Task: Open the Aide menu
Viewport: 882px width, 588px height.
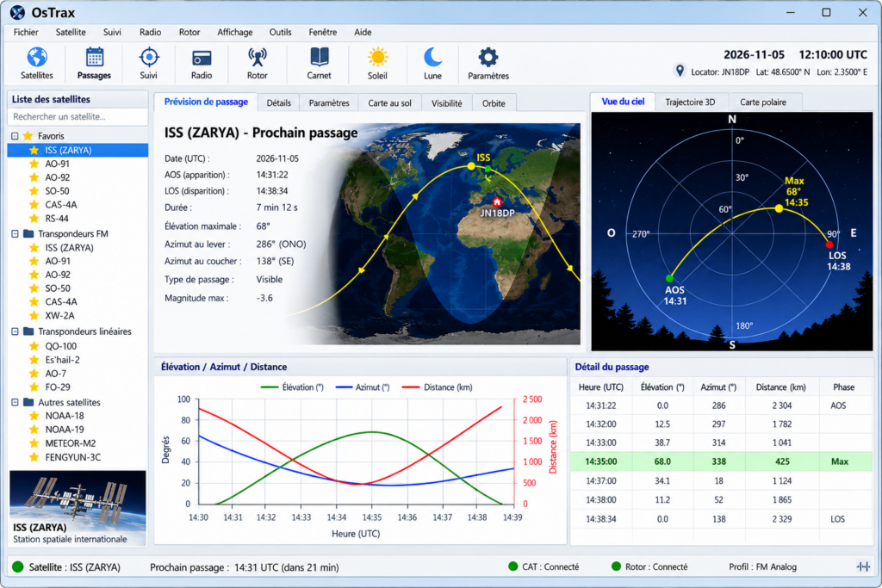Action: coord(363,32)
